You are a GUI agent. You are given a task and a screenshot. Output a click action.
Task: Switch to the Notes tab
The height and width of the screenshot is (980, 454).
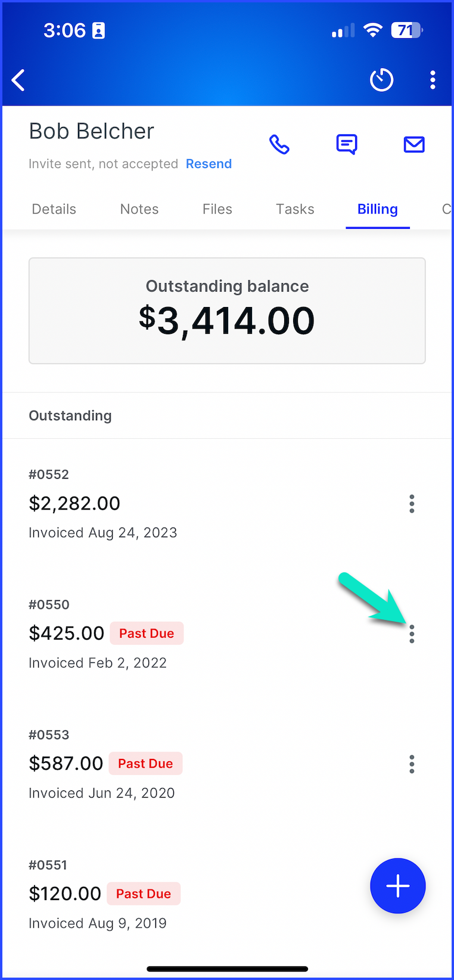pos(139,209)
